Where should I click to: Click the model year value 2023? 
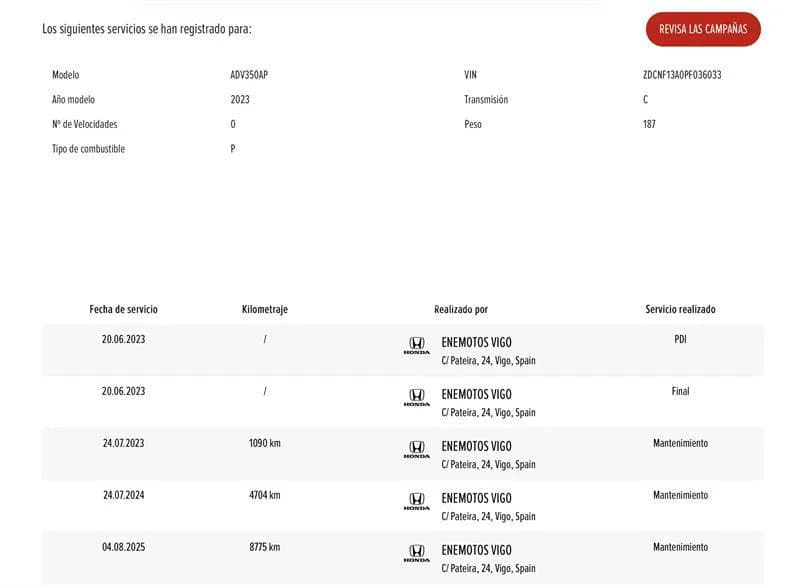240,100
